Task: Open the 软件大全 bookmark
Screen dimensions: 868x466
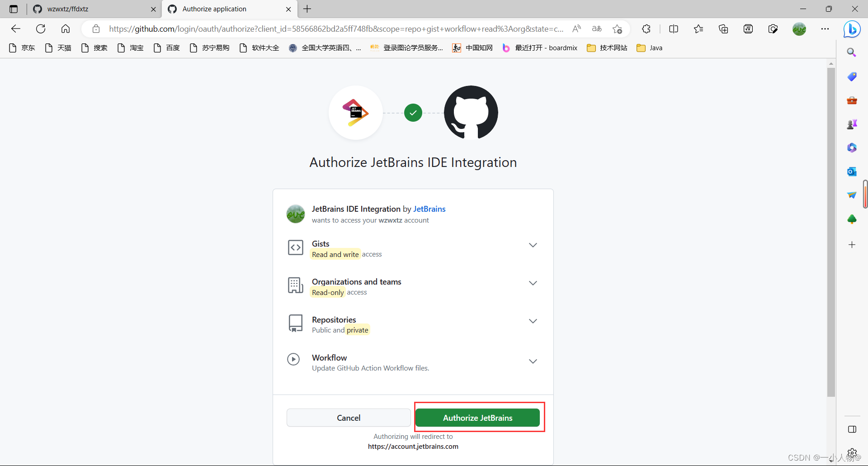Action: (x=259, y=48)
